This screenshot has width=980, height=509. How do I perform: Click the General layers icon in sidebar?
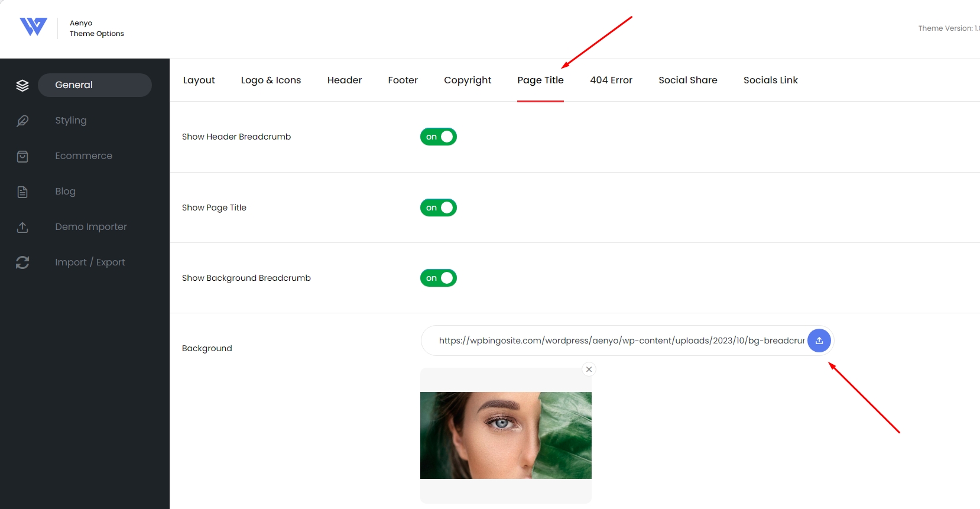click(x=22, y=85)
